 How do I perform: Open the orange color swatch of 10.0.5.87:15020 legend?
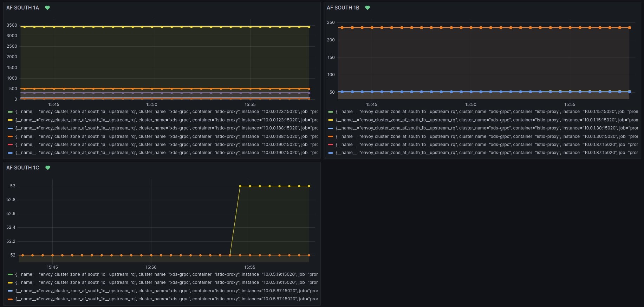coord(10,299)
